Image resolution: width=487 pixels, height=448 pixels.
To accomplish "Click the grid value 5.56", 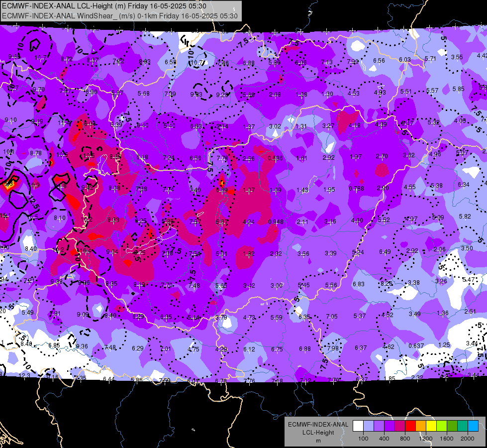I will pyautogui.click(x=331, y=285).
